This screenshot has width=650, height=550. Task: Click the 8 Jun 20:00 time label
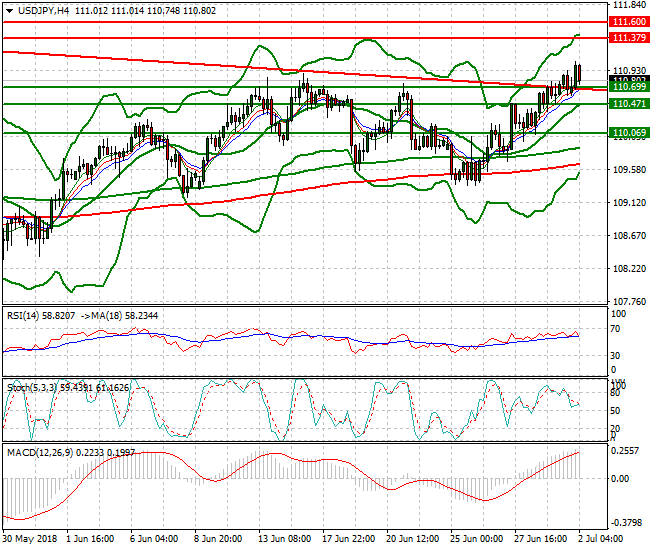click(218, 539)
